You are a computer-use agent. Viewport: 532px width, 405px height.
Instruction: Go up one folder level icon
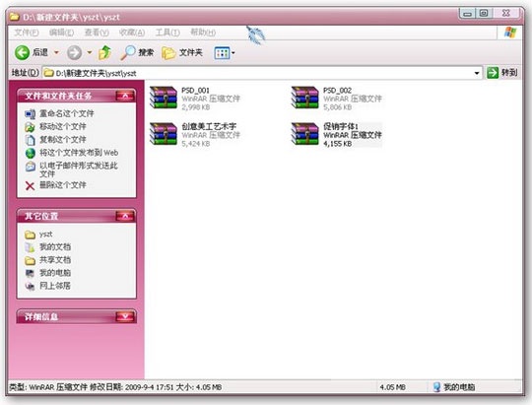coord(104,52)
